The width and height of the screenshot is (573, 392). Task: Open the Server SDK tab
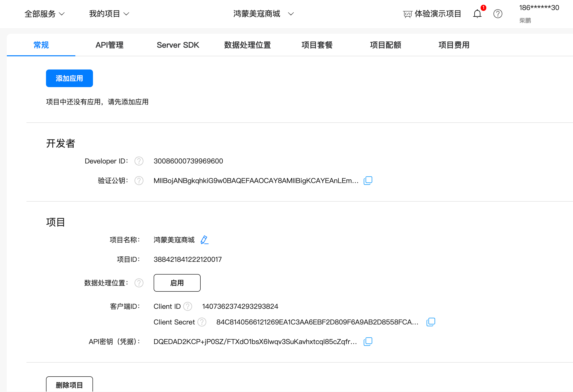coord(178,45)
